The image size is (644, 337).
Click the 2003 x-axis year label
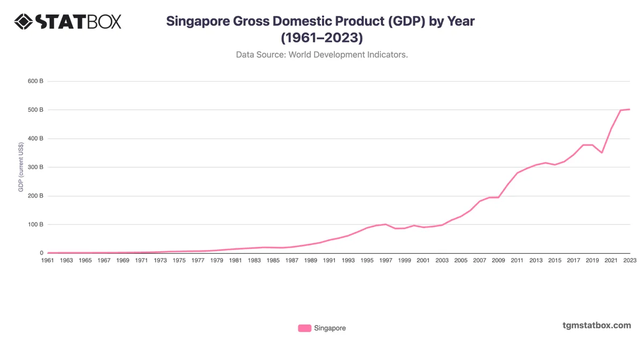442,260
